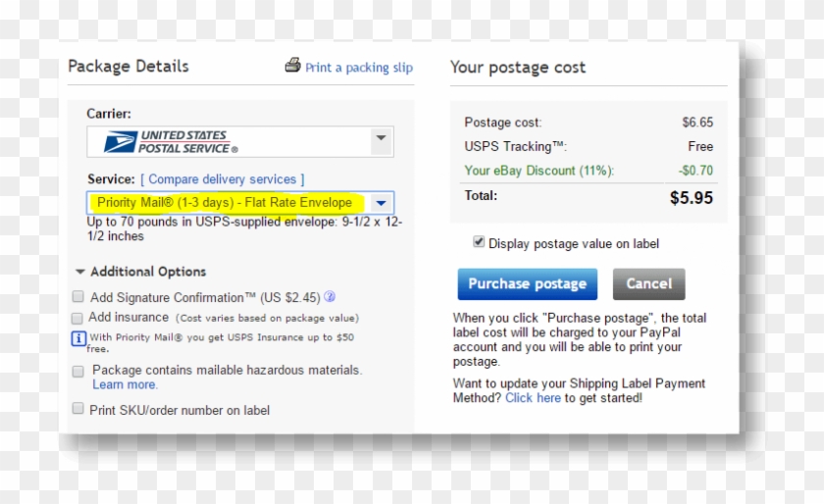Click the Purchase postage button

coord(527,283)
